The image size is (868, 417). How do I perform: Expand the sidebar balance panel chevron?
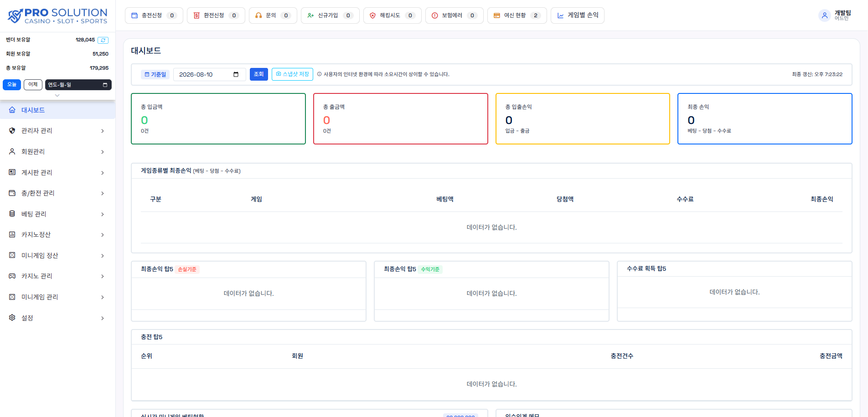(57, 95)
